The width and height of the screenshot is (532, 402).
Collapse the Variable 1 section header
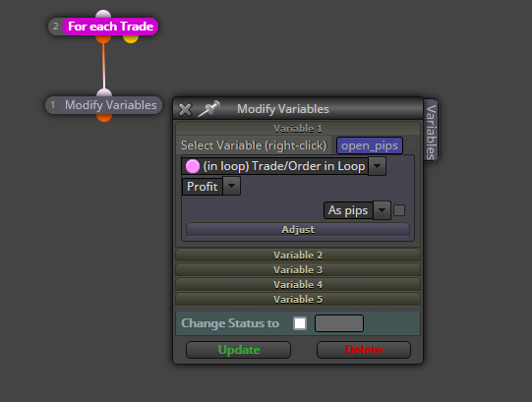[298, 128]
